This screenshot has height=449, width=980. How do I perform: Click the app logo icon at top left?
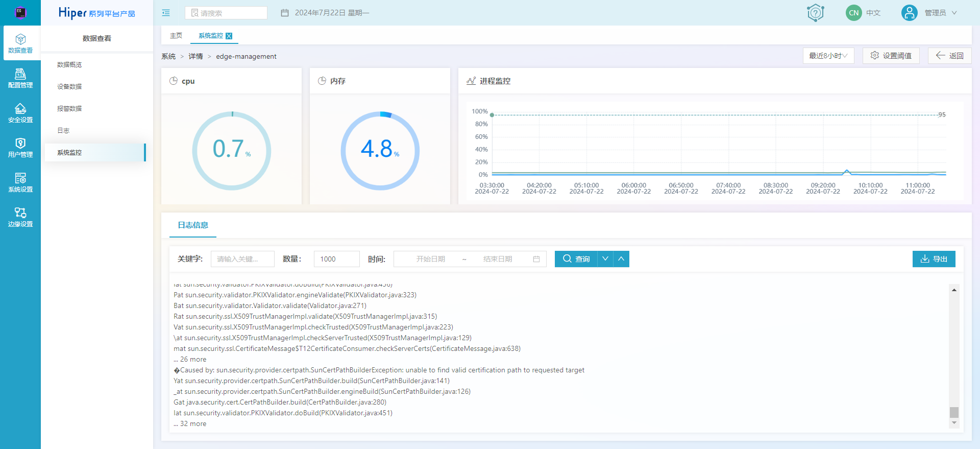pyautogui.click(x=20, y=12)
